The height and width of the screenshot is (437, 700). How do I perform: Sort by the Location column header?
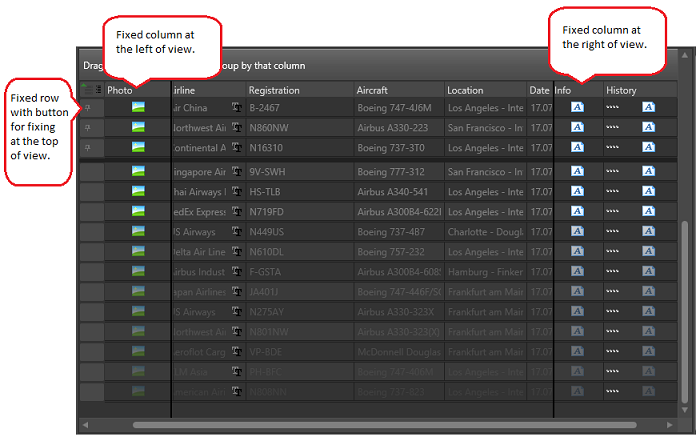tap(485, 90)
